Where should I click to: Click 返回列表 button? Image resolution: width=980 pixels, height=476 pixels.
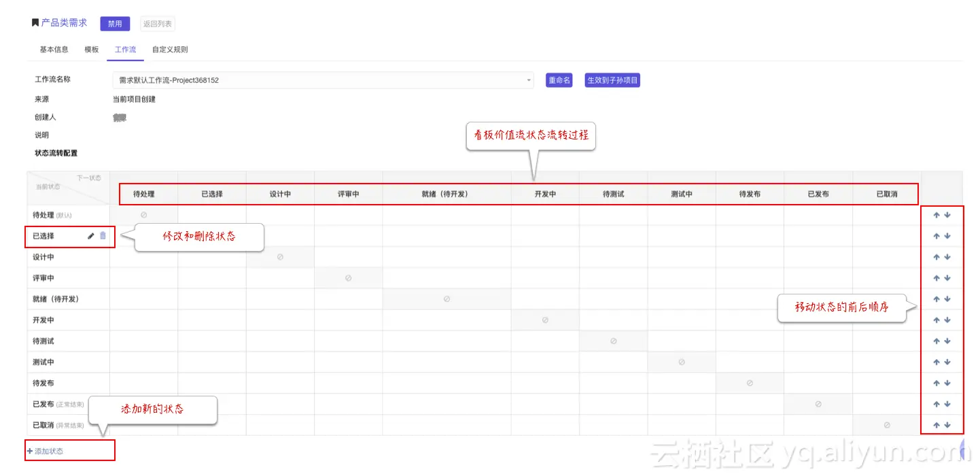pyautogui.click(x=158, y=24)
